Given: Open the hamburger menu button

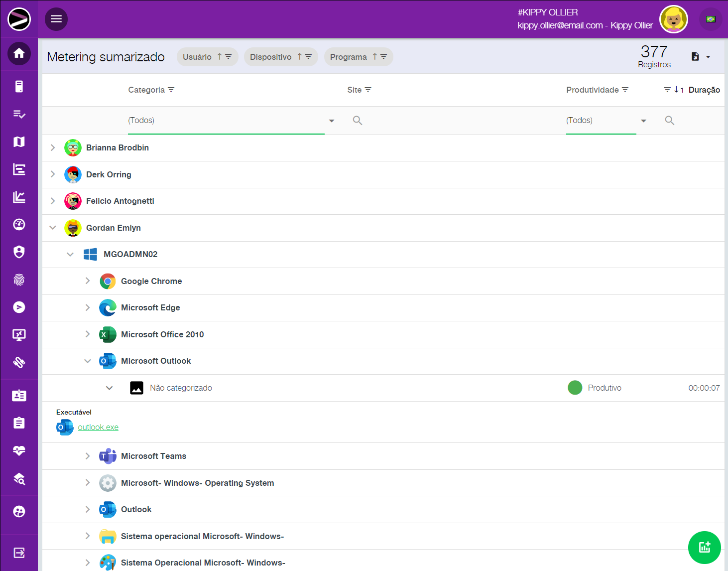Looking at the screenshot, I should (56, 19).
